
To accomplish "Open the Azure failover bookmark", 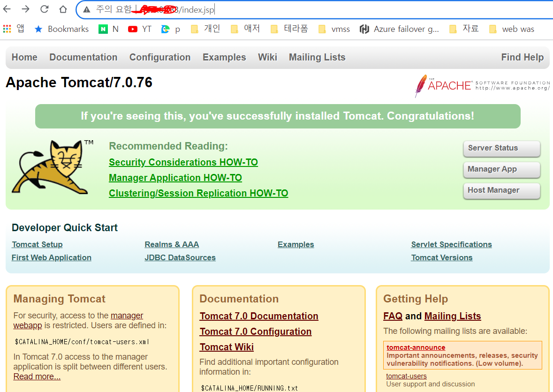I will pos(399,29).
